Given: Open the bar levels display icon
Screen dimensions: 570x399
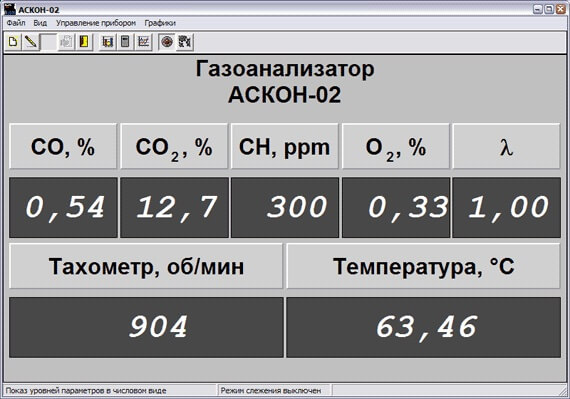Looking at the screenshot, I should click(x=107, y=42).
